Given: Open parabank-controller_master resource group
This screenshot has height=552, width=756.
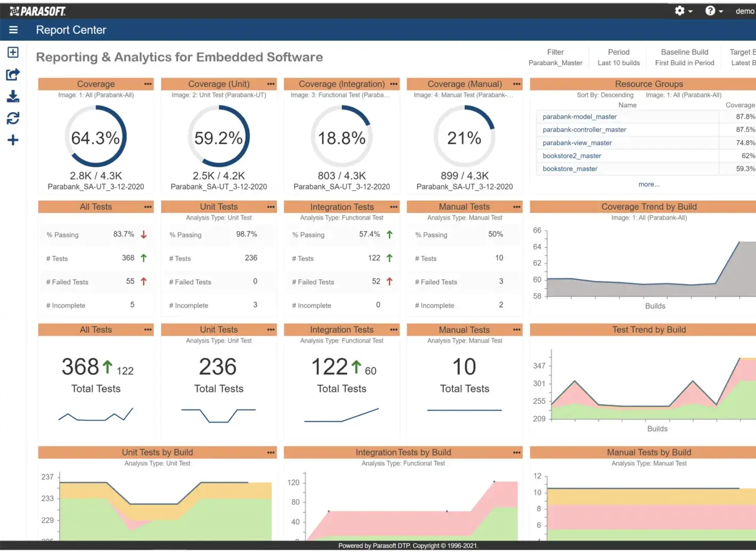Looking at the screenshot, I should 585,129.
